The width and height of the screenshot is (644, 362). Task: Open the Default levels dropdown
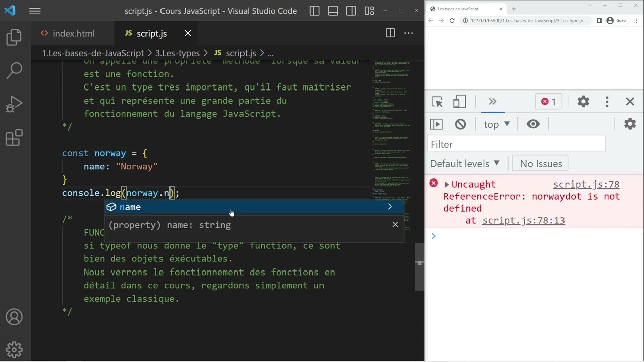click(464, 163)
